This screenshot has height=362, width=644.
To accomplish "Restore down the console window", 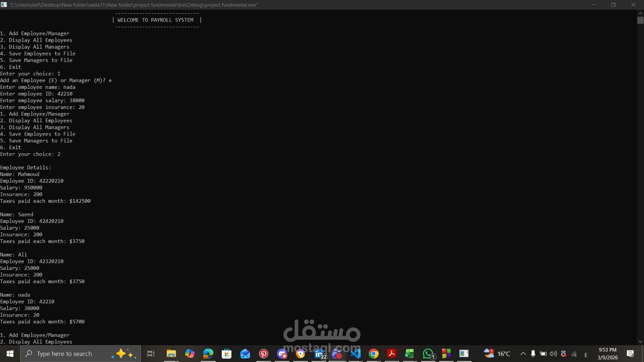I will click(x=613, y=5).
